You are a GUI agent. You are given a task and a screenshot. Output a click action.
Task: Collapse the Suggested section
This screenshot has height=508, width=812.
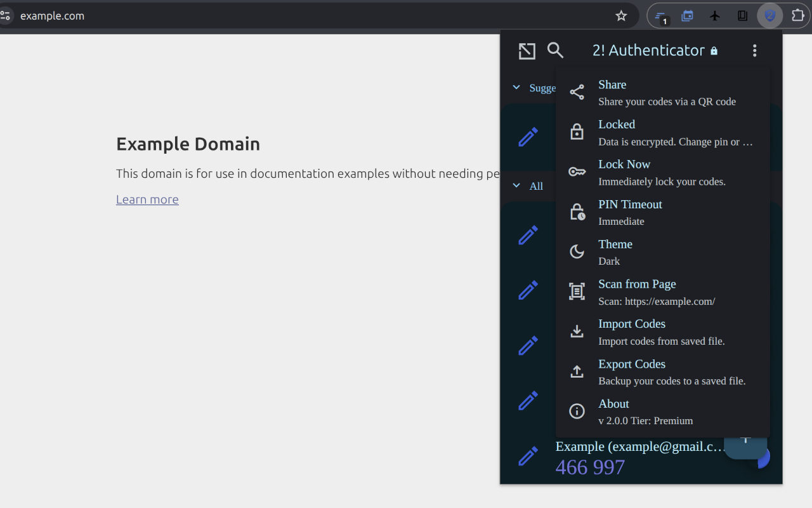click(516, 88)
